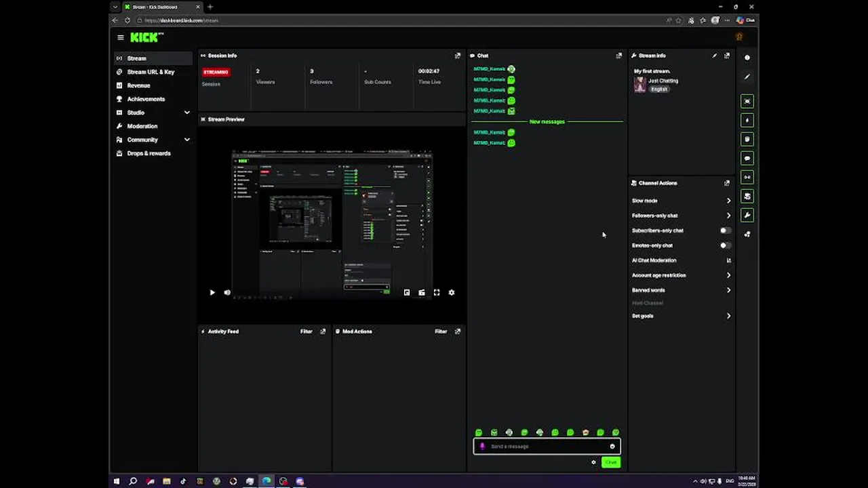The image size is (868, 488).
Task: Click the bottom dots icon in right toolbar
Action: (x=747, y=234)
